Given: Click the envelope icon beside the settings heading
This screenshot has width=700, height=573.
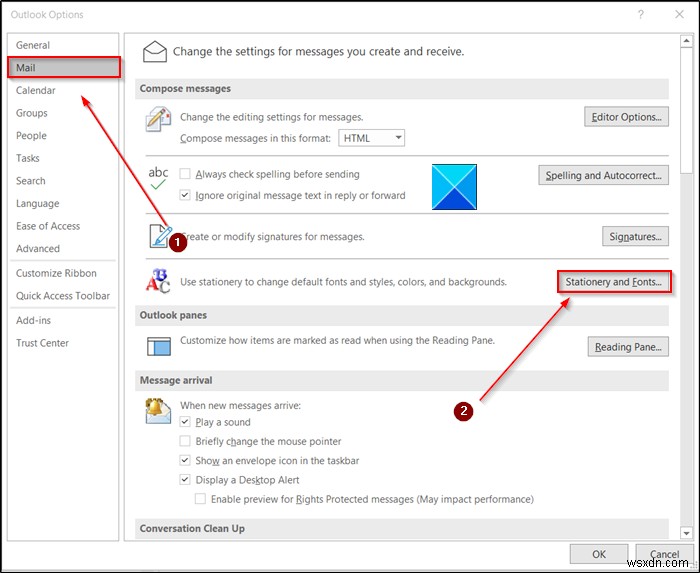Looking at the screenshot, I should [x=155, y=52].
